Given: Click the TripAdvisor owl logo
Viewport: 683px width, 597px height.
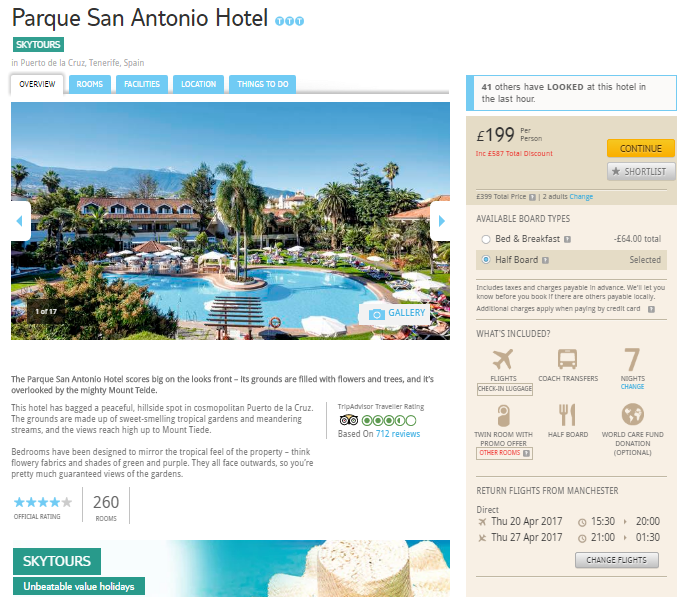Looking at the screenshot, I should (x=348, y=420).
